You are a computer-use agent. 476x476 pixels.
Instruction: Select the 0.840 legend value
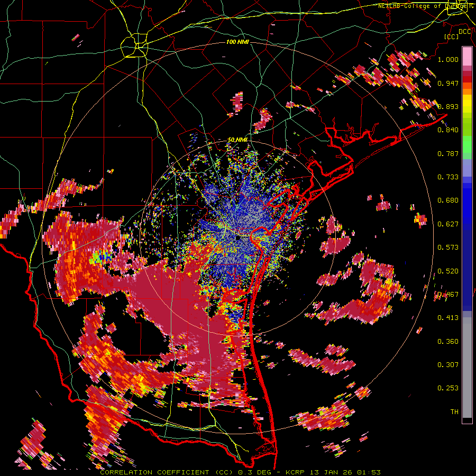448,130
